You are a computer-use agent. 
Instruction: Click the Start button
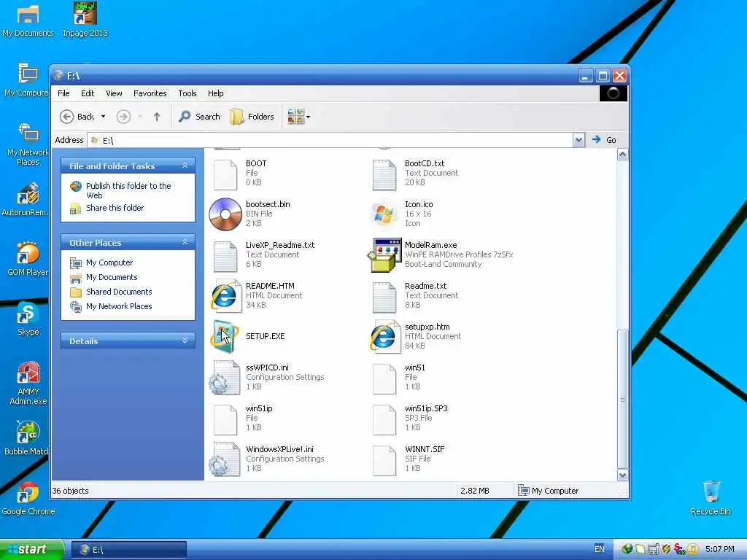tap(31, 550)
